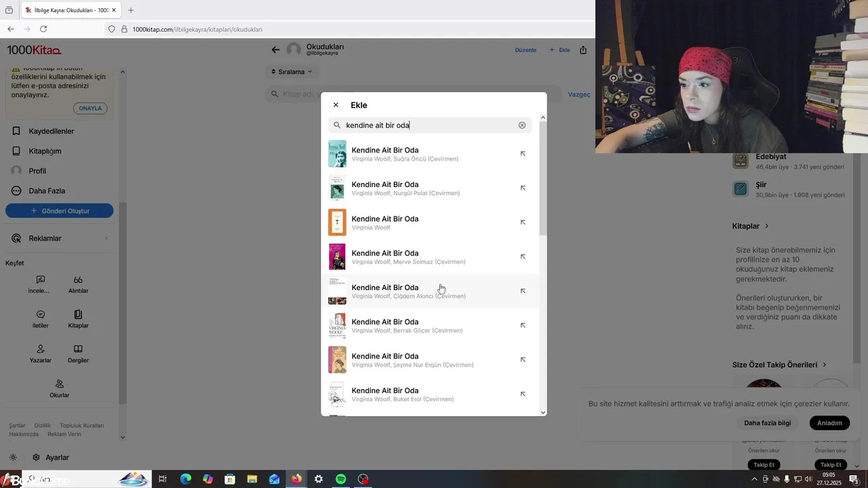The image size is (868, 488).
Task: Accept cookies with Anladım button
Action: [829, 423]
